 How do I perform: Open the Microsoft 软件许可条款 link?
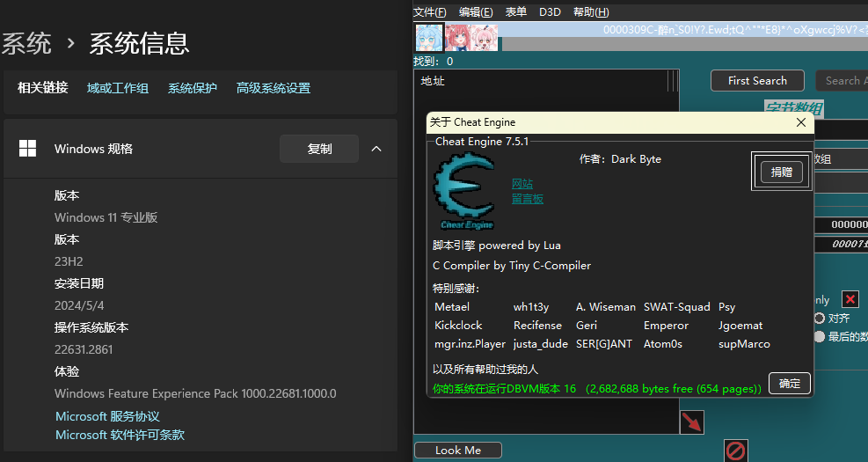click(x=120, y=435)
